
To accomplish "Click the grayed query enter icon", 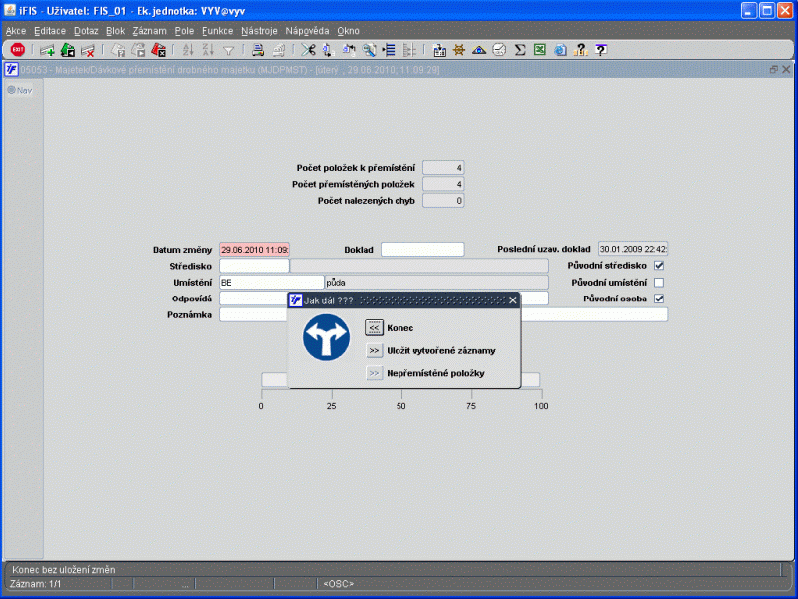I will 118,50.
